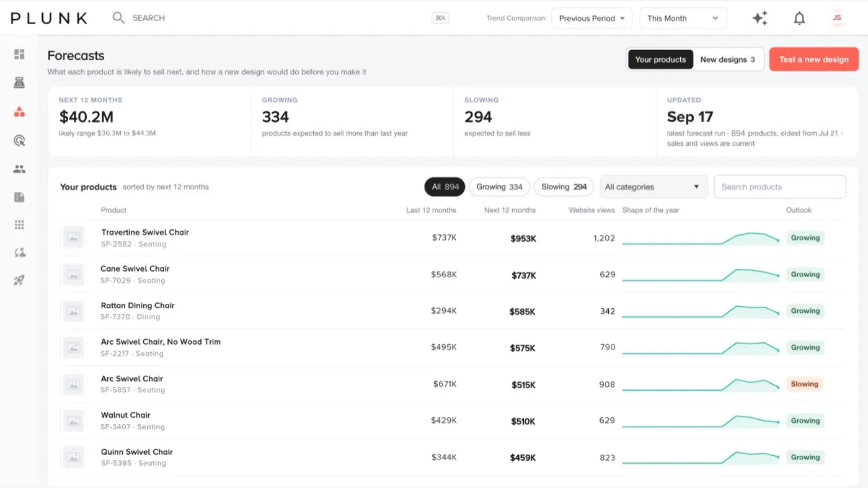Click Growing badge for Travertine Swivel Chair
This screenshot has height=488, width=868.
click(805, 237)
